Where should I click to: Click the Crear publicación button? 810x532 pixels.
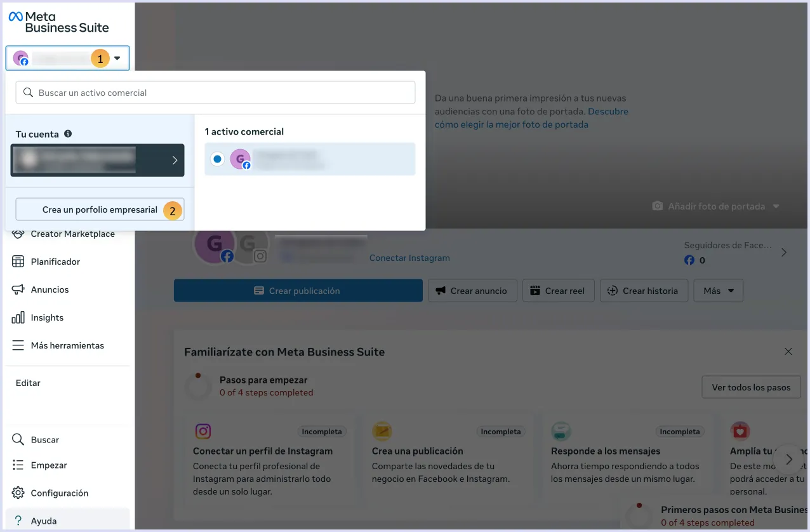point(298,291)
